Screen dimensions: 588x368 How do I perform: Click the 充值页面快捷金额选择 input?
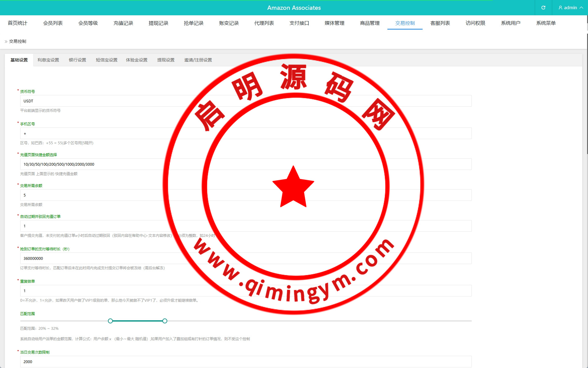click(122, 164)
